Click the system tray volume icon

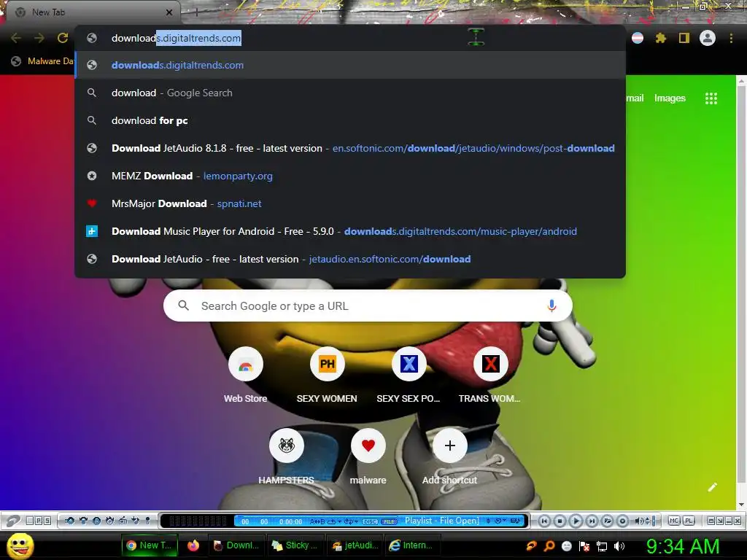619,546
